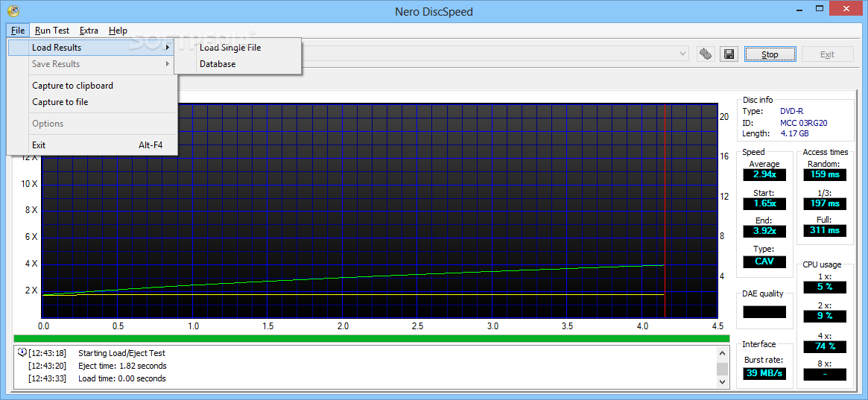Click log line Load time 0.00 seconds

click(121, 378)
